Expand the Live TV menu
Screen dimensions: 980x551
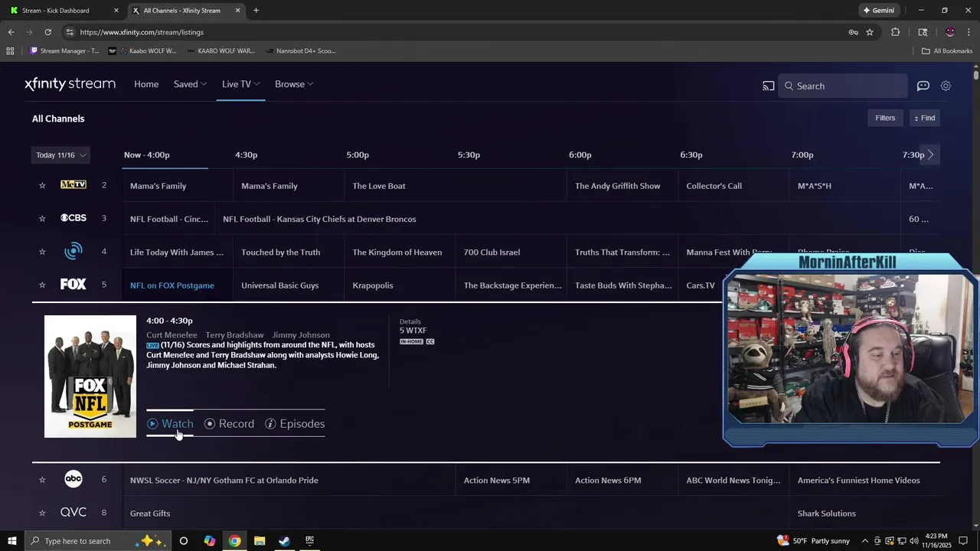click(x=240, y=84)
